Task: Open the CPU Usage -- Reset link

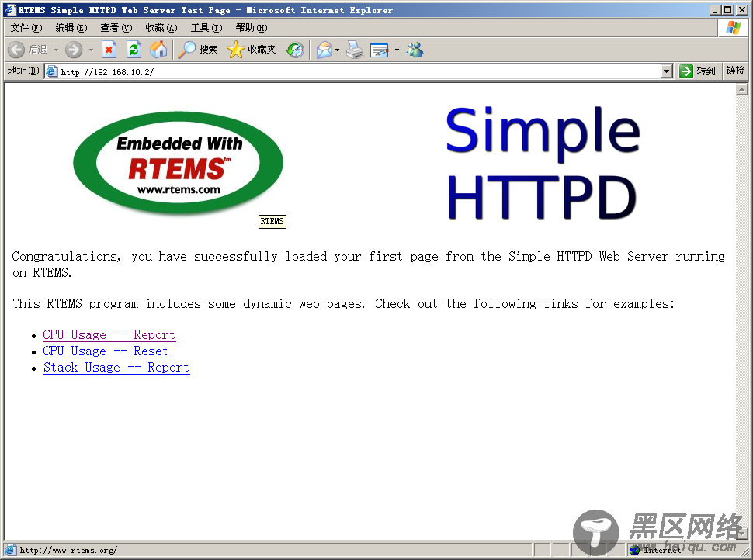Action: (106, 351)
